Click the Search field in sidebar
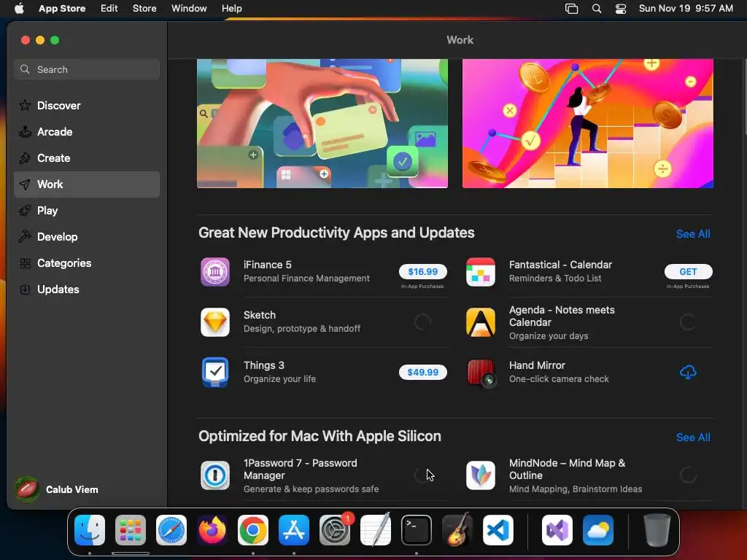 (87, 69)
